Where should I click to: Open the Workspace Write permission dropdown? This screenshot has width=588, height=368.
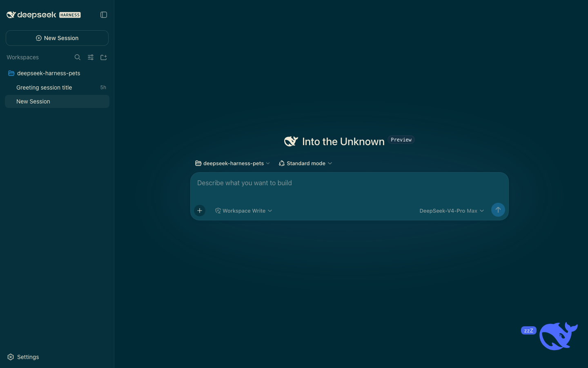pyautogui.click(x=244, y=211)
